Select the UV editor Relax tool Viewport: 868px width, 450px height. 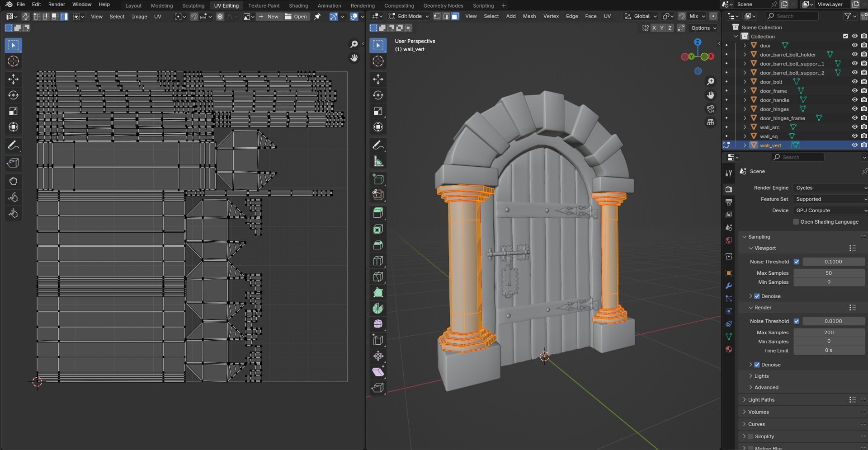pos(13,197)
